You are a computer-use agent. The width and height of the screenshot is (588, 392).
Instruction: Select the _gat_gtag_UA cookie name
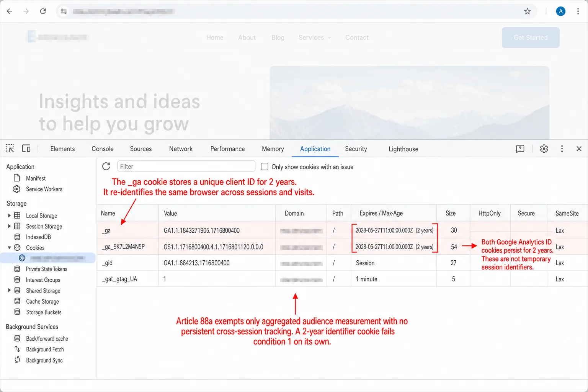[x=119, y=279]
